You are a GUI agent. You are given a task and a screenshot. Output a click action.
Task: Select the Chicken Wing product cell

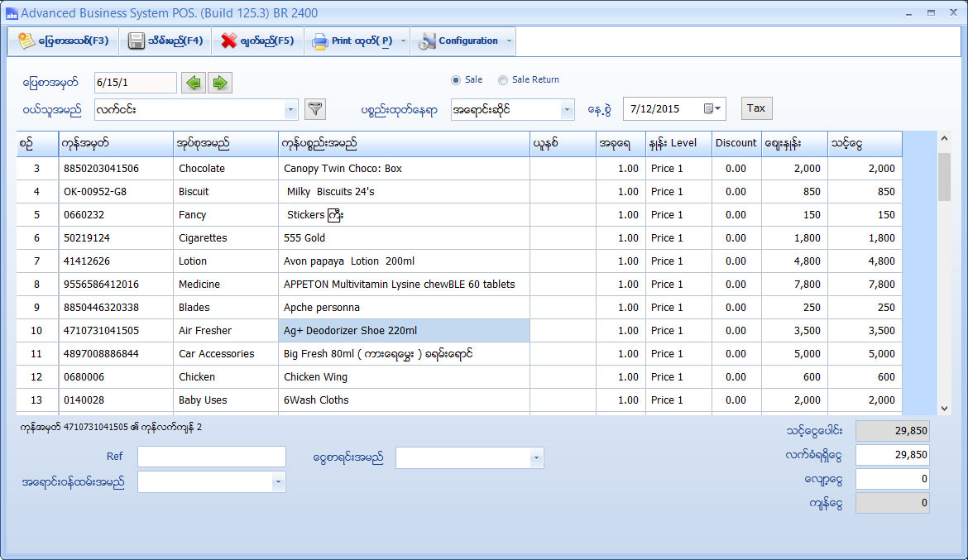(405, 377)
